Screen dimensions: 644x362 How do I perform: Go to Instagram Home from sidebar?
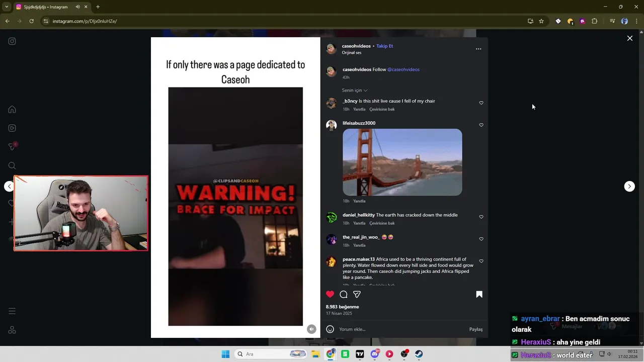pos(12,110)
